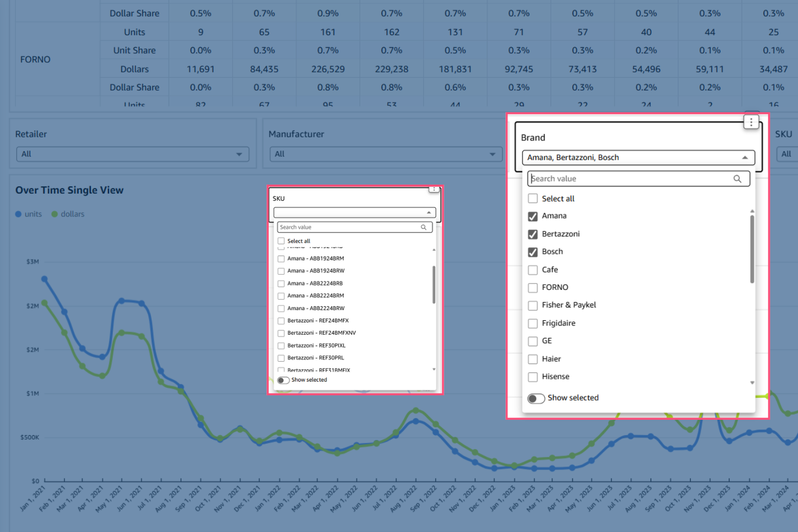Open the Brand filter three-dot options menu
798x532 pixels.
751,122
